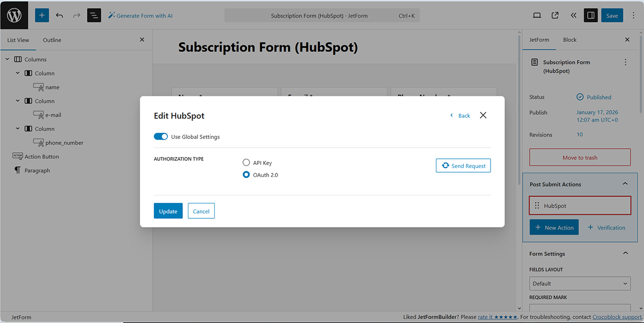
Task: Switch to the List View tab
Action: pos(18,40)
